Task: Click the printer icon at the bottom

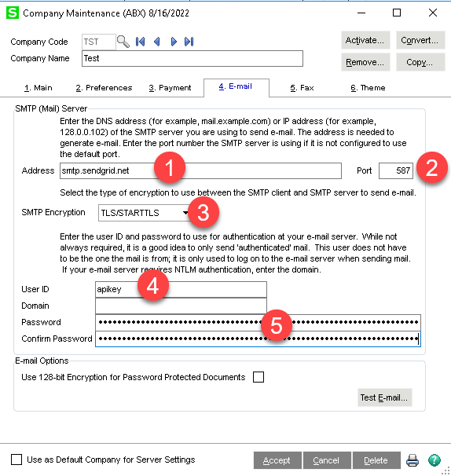Action: tap(412, 460)
